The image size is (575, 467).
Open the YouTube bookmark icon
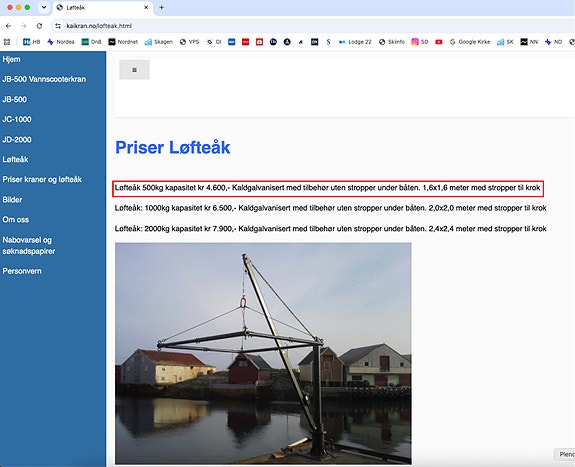pyautogui.click(x=439, y=42)
